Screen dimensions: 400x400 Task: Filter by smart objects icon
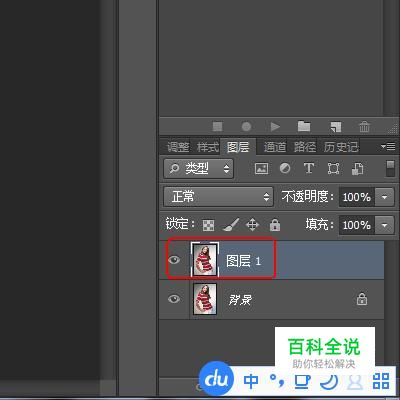[x=357, y=169]
